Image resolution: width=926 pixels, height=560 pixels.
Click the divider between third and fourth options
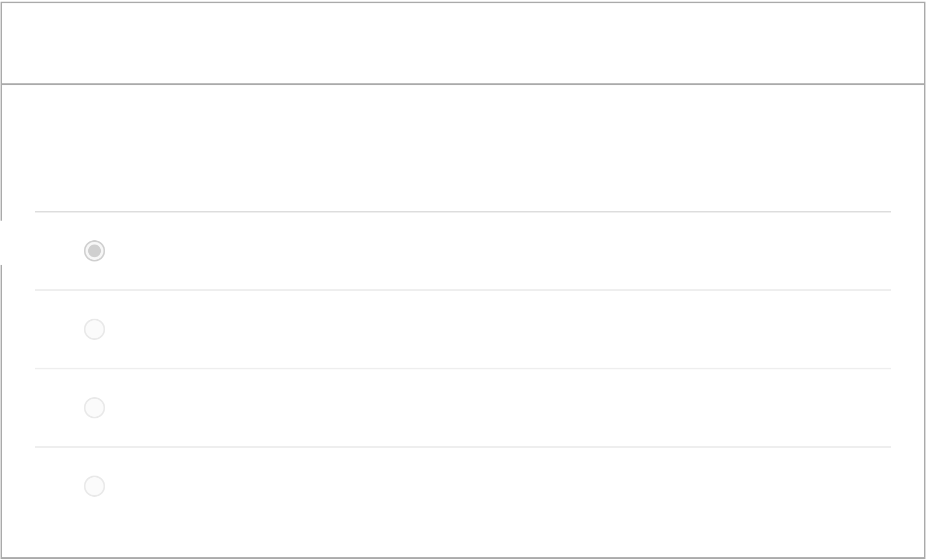tap(463, 447)
